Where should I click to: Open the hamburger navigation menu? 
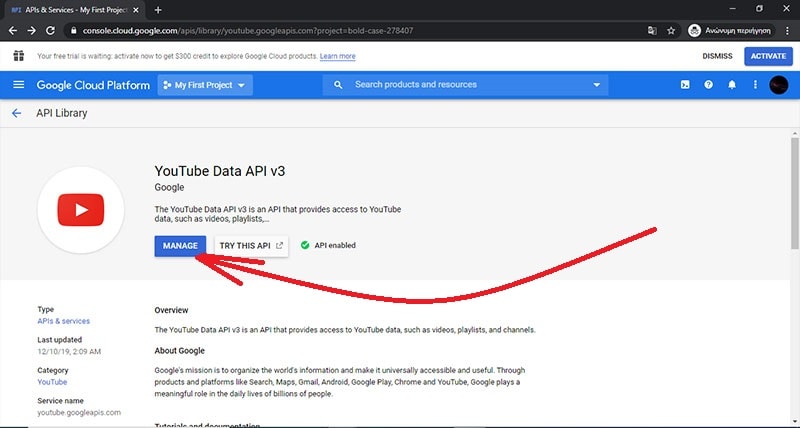pyautogui.click(x=18, y=85)
